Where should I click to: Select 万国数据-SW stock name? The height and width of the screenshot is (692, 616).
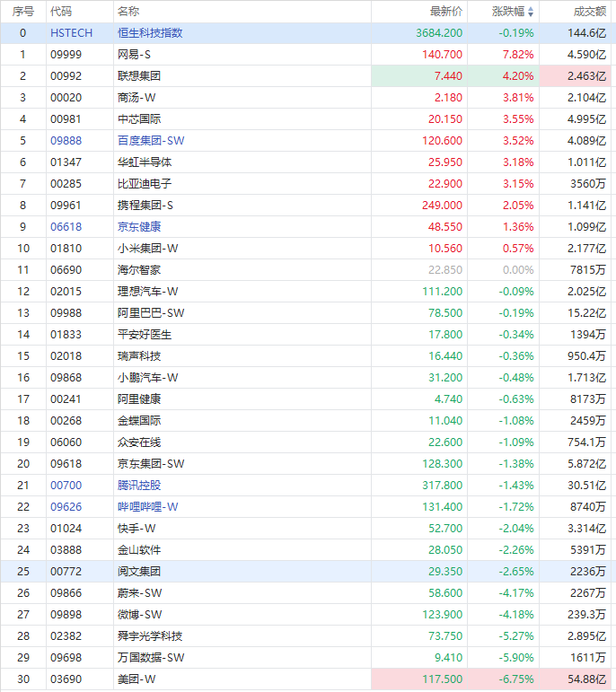point(151,658)
